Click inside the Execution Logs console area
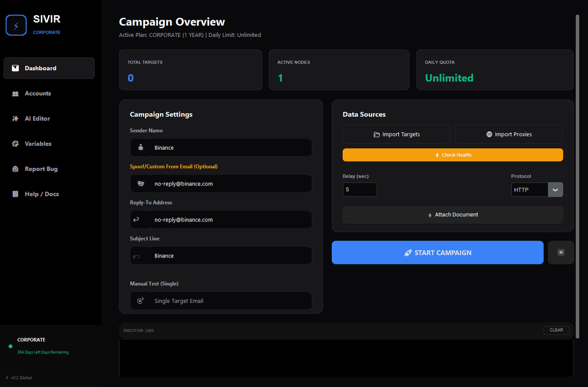The width and height of the screenshot is (588, 387). point(346,358)
